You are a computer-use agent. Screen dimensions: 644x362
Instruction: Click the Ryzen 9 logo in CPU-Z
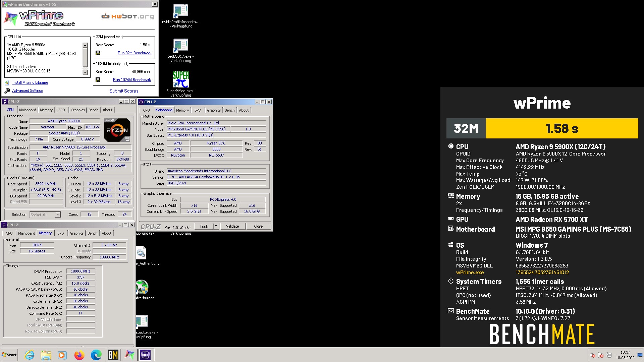117,130
